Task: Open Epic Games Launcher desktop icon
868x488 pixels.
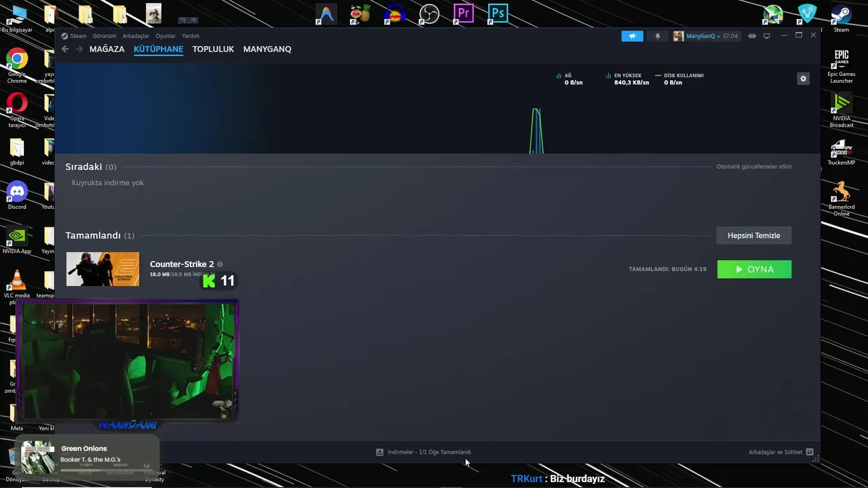Action: 842,66
